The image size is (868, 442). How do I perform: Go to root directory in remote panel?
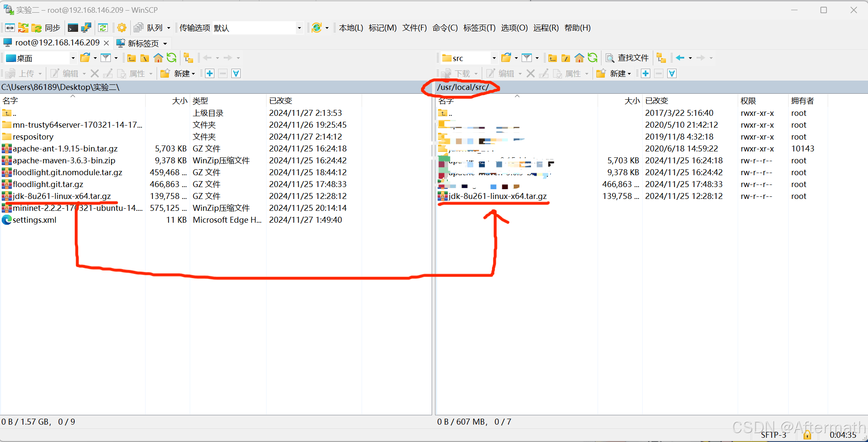566,58
